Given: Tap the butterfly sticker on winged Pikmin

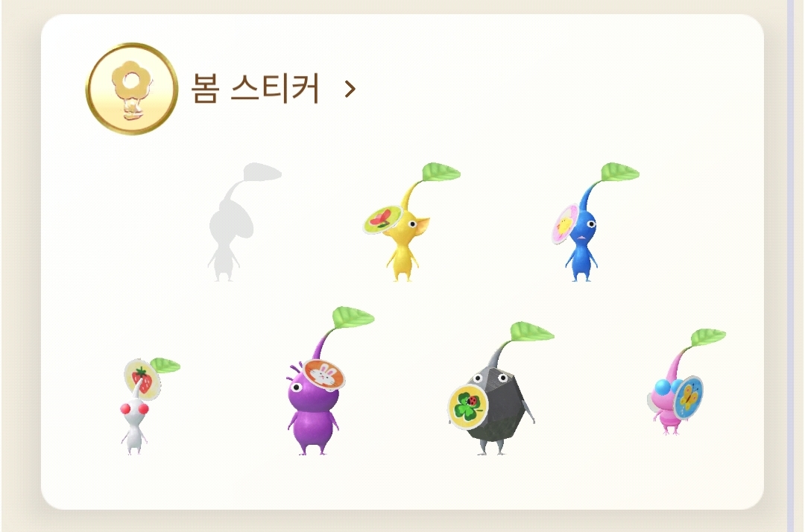Looking at the screenshot, I should 687,396.
